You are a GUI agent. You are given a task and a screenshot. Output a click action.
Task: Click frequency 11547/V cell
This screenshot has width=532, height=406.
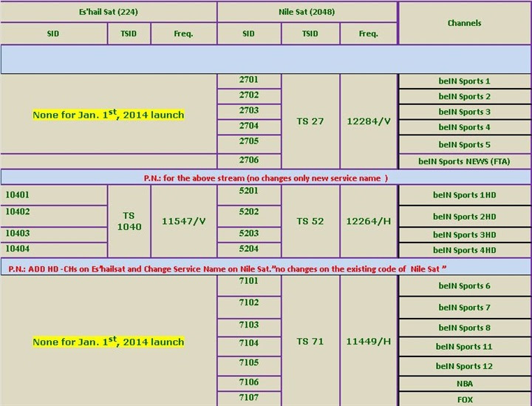183,221
